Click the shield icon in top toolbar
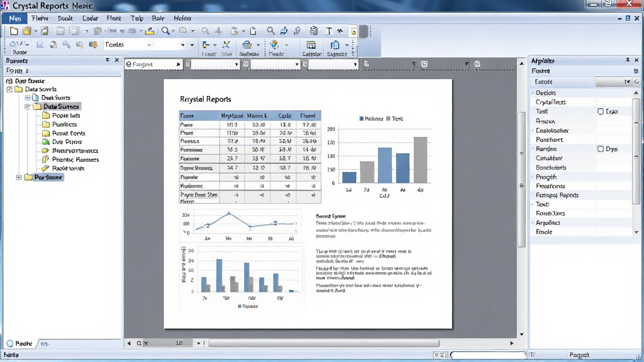Screen dimensions: 644x362 point(97,31)
